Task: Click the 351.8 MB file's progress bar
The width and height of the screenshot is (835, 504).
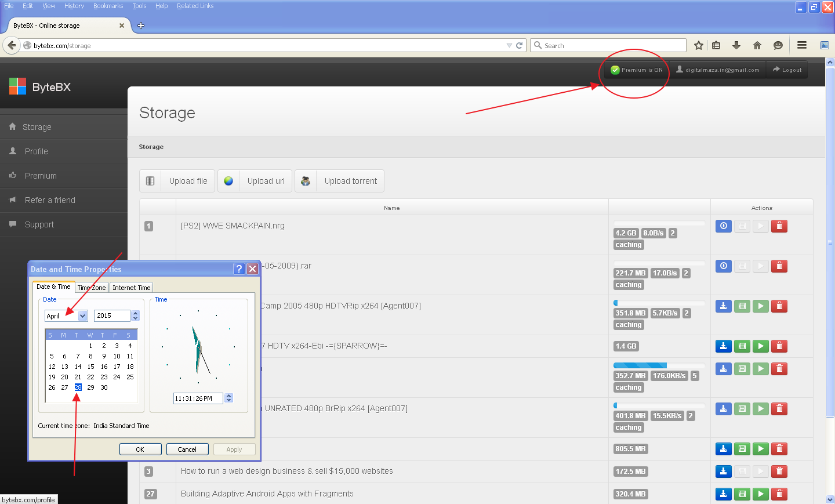Action: pyautogui.click(x=659, y=303)
